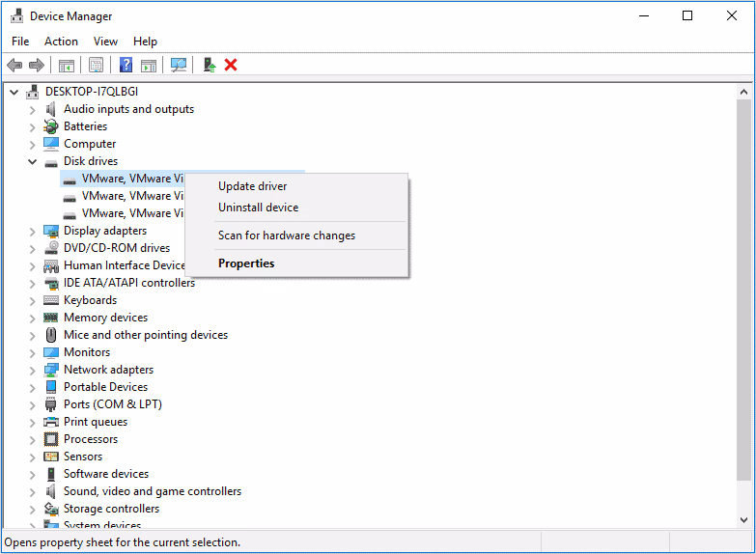Open the Properties sheet toolbar icon

pyautogui.click(x=96, y=65)
